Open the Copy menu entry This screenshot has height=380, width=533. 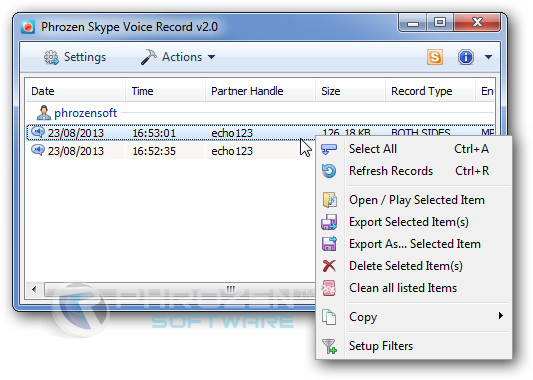[414, 317]
